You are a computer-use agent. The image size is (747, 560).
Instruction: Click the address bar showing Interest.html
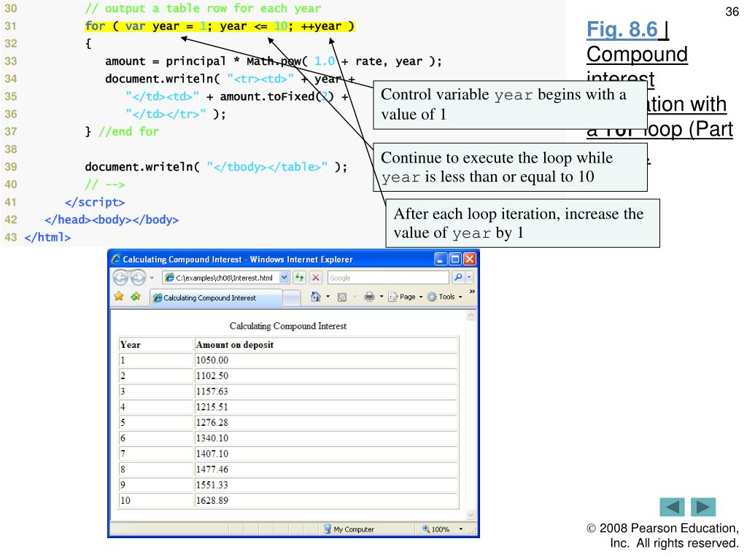(220, 278)
